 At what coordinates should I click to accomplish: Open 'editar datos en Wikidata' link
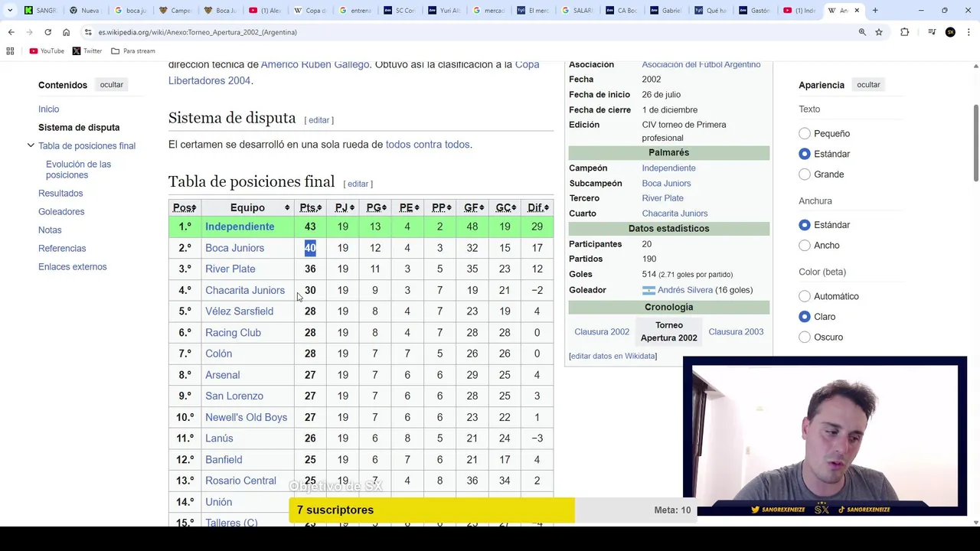pos(613,356)
